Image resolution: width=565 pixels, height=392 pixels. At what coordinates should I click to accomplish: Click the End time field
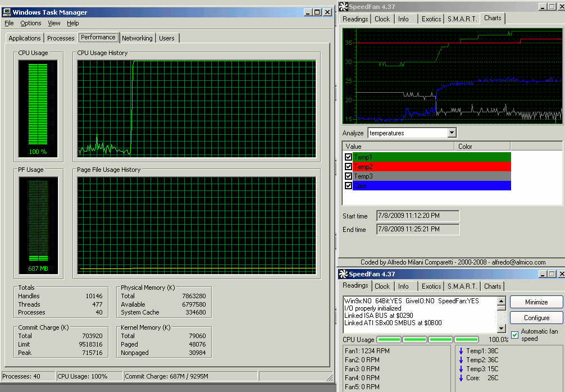point(418,229)
